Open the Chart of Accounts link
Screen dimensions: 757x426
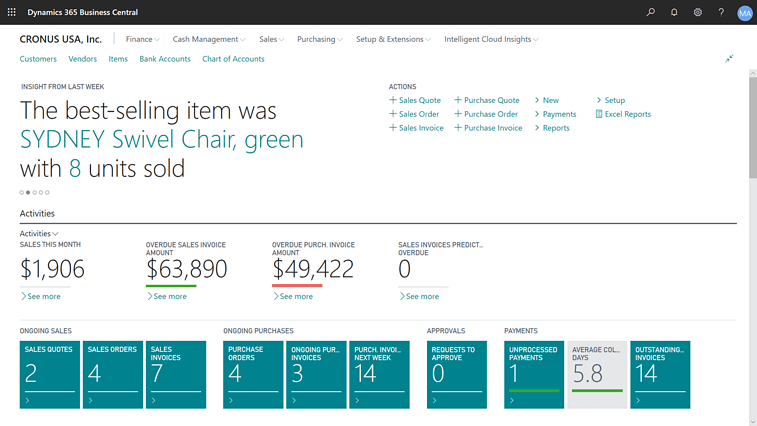(x=233, y=59)
